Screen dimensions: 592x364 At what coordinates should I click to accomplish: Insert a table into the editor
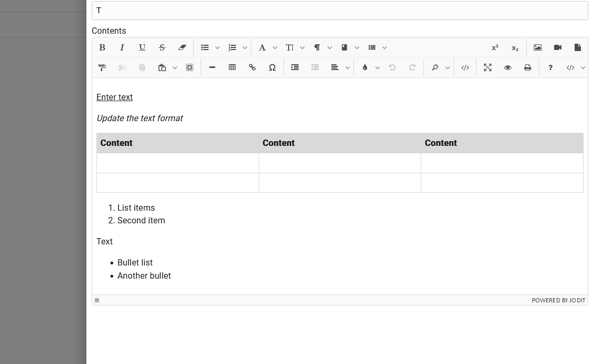(232, 67)
